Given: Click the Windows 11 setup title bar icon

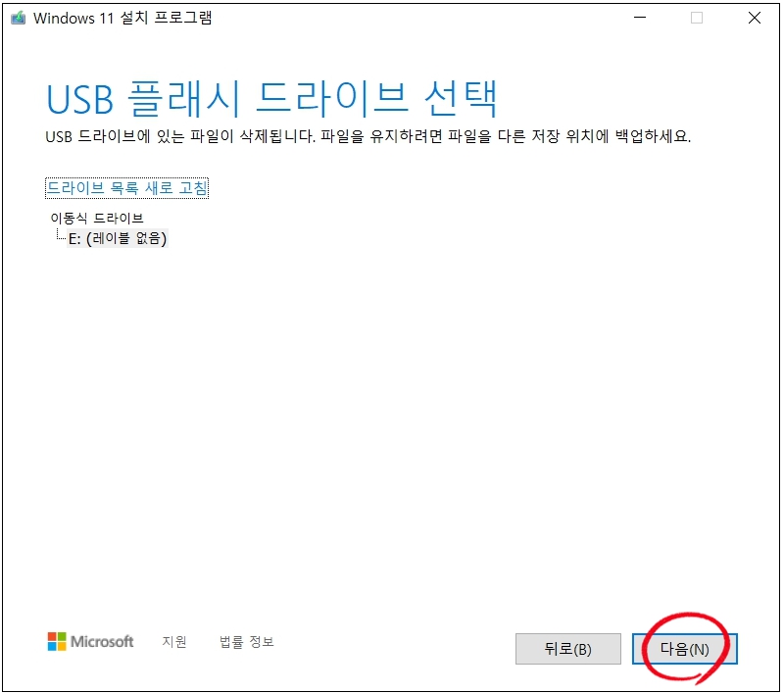Looking at the screenshot, I should pos(19,18).
